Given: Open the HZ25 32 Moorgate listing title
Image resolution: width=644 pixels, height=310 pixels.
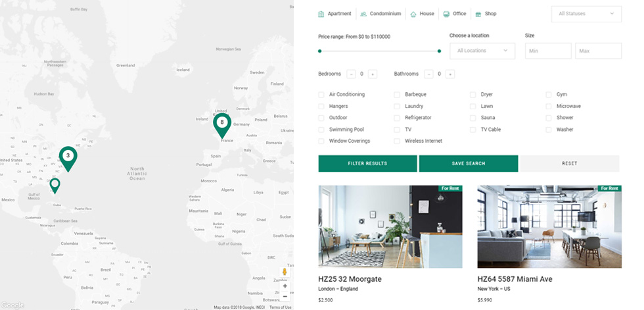Looking at the screenshot, I should pyautogui.click(x=350, y=279).
